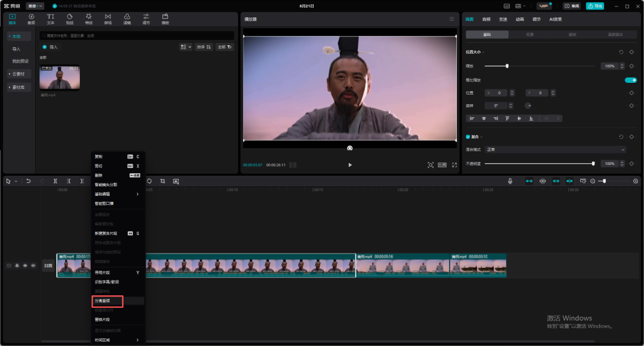The width and height of the screenshot is (644, 346).
Task: Select the 案例.mp4 media thumbnail
Action: (x=60, y=77)
